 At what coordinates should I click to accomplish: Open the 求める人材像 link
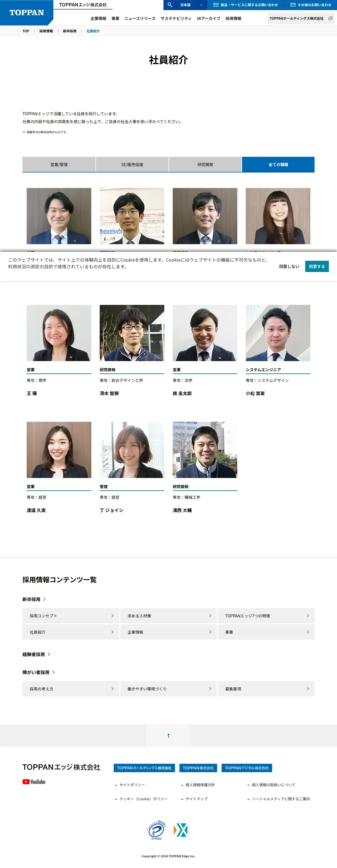[x=168, y=616]
